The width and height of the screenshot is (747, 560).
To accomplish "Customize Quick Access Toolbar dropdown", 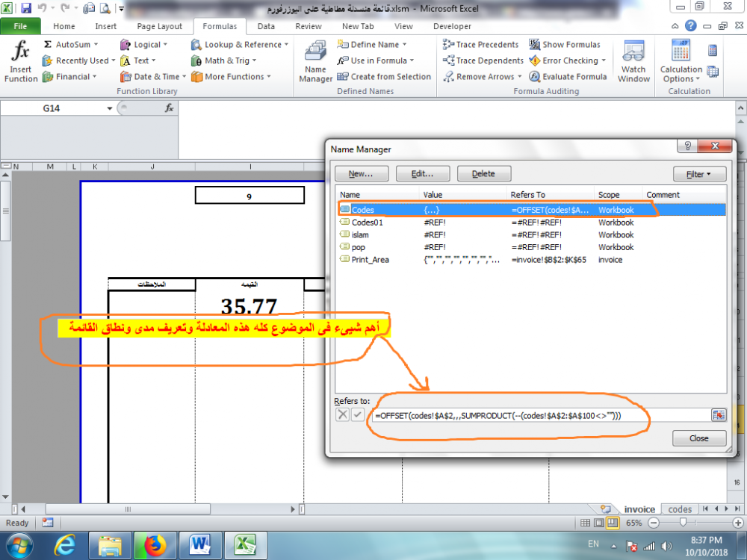I will pos(122,8).
